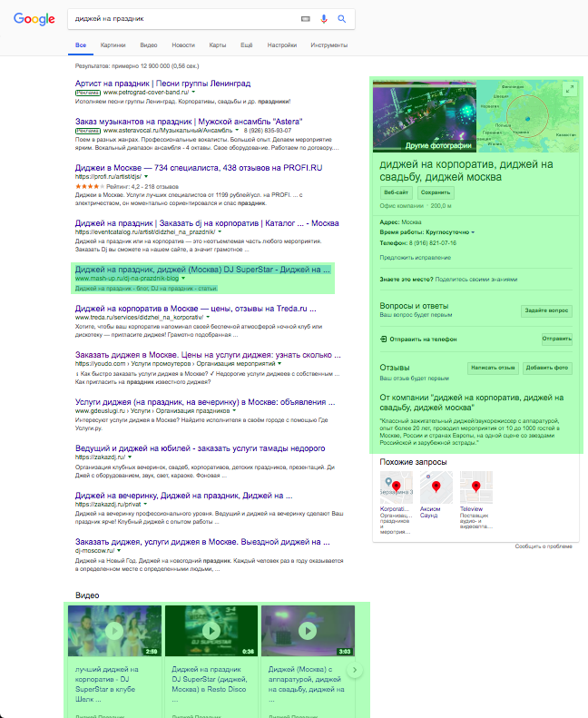588x718 pixels.
Task: Open the on-screen keyboard icon in search box
Action: click(x=306, y=18)
